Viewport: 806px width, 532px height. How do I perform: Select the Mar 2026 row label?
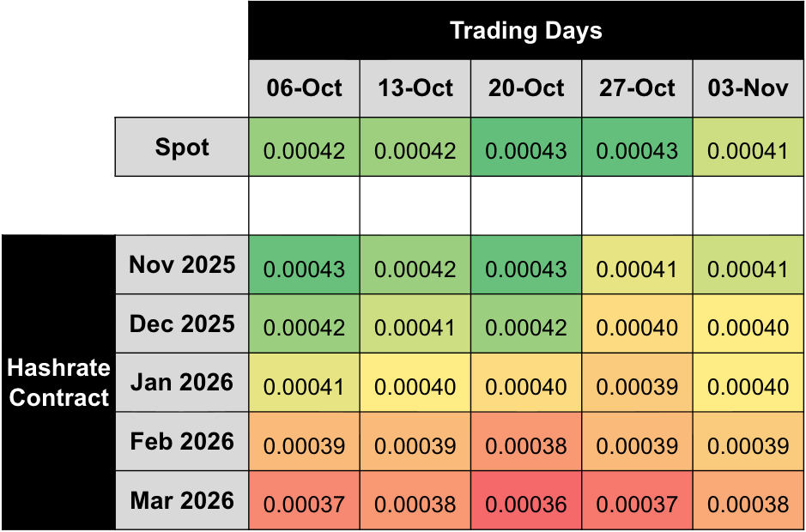click(182, 500)
